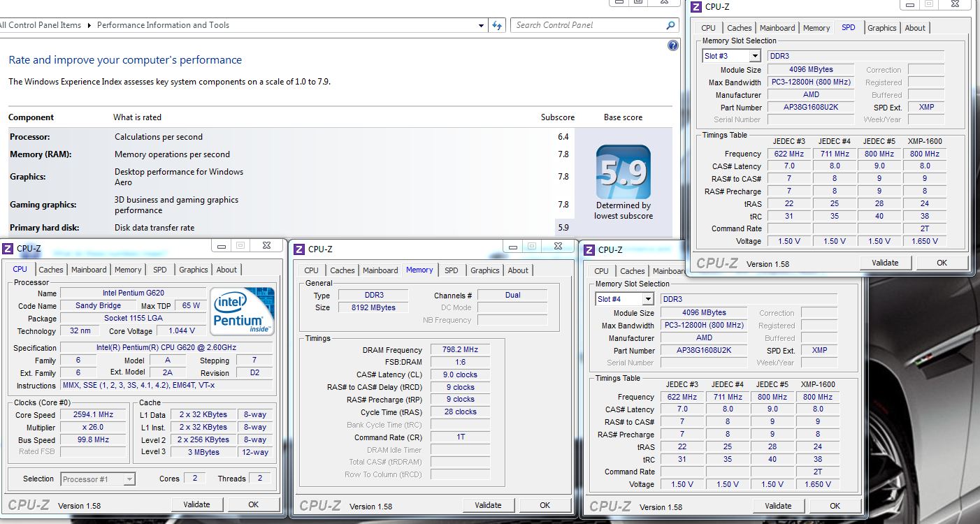This screenshot has width=980, height=524.
Task: Switch to Caches tab in CPU-Z Processor window
Action: tap(51, 270)
